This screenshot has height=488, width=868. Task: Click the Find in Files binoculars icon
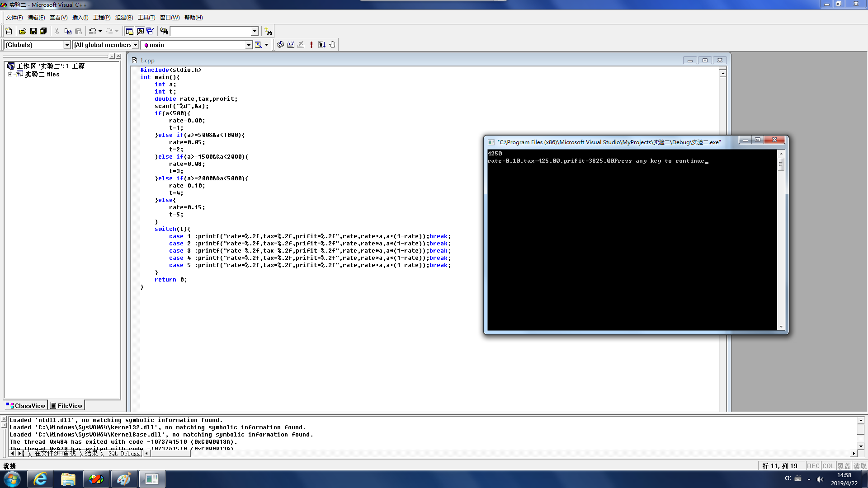pyautogui.click(x=164, y=31)
